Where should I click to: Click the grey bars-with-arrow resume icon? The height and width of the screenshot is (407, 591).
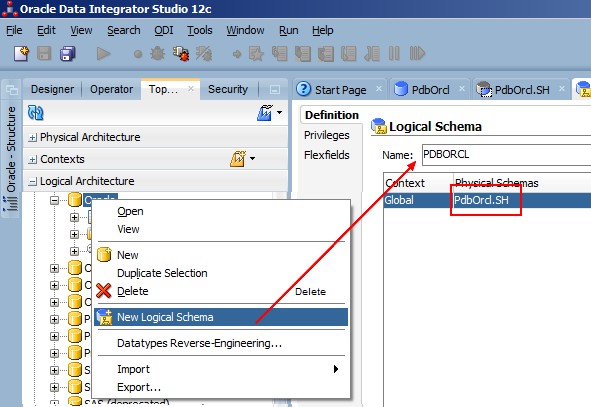click(417, 54)
